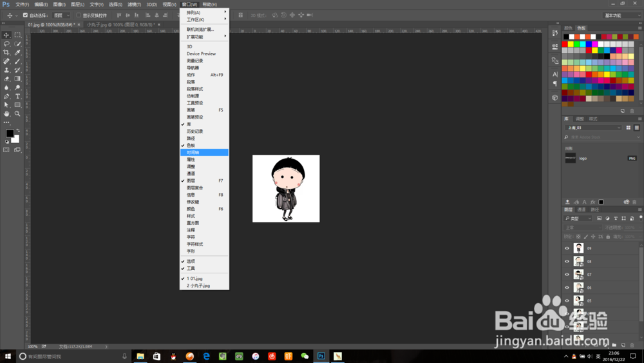Toggle the 自动选择 checkbox
Screen dimensions: 644x363
point(26,15)
